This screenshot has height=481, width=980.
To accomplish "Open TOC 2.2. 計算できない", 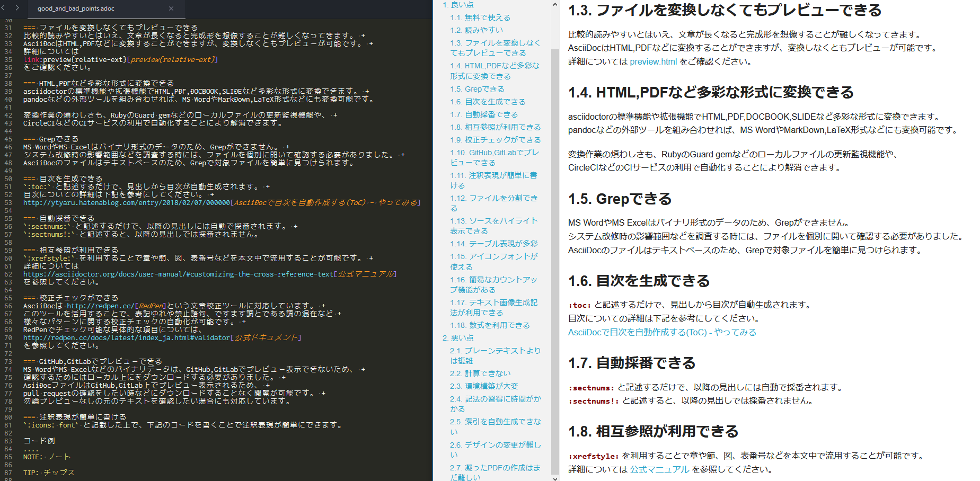I will [480, 373].
